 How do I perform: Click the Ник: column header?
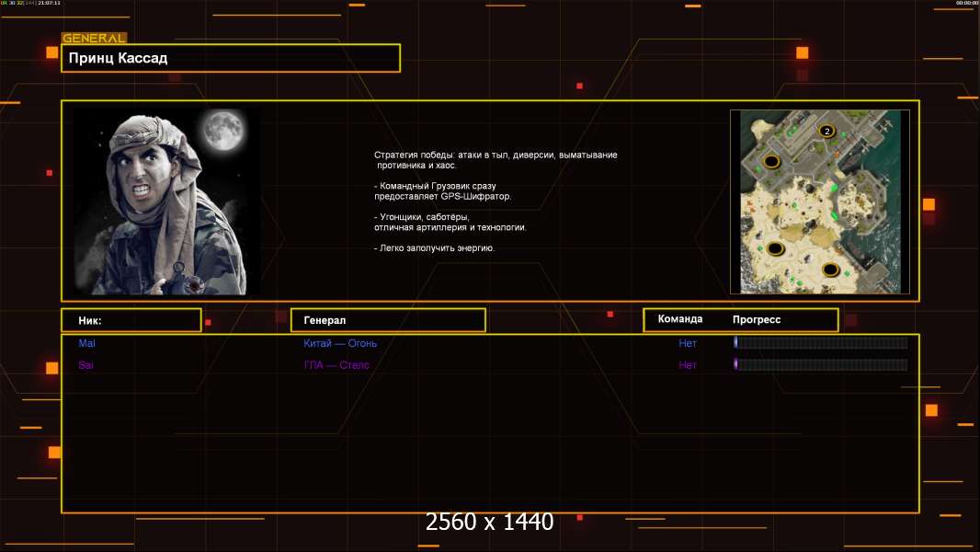pos(131,320)
